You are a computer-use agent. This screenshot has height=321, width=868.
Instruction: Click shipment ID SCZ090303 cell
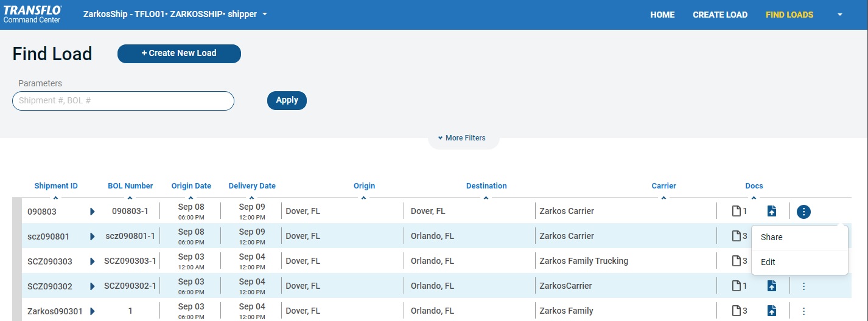click(50, 261)
